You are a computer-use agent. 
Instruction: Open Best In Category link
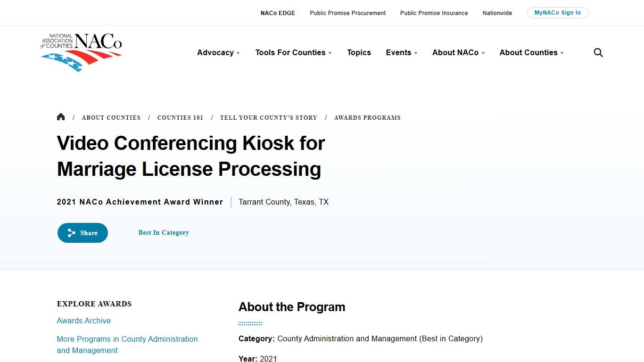[164, 232]
